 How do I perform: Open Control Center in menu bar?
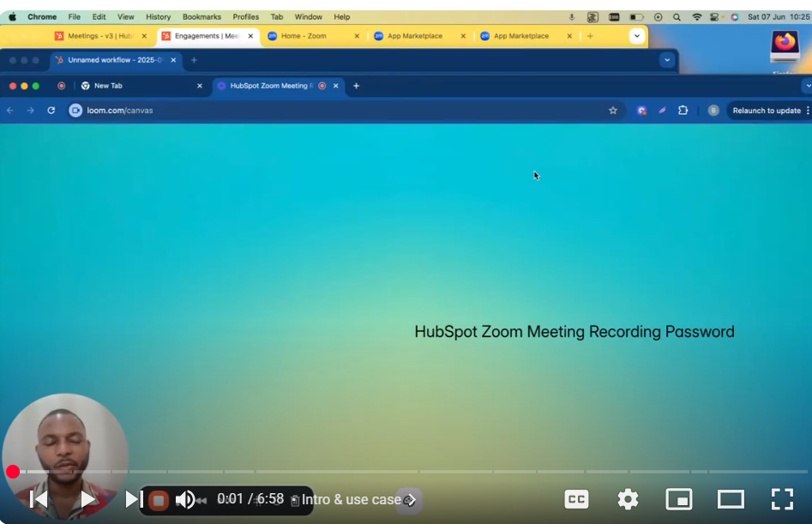point(714,17)
